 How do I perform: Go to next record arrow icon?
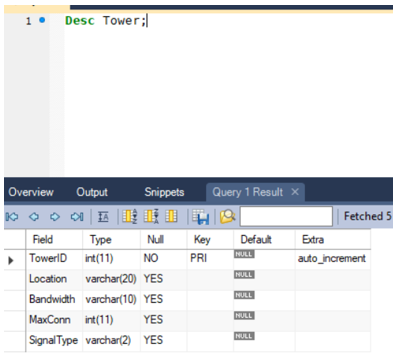pos(55,217)
